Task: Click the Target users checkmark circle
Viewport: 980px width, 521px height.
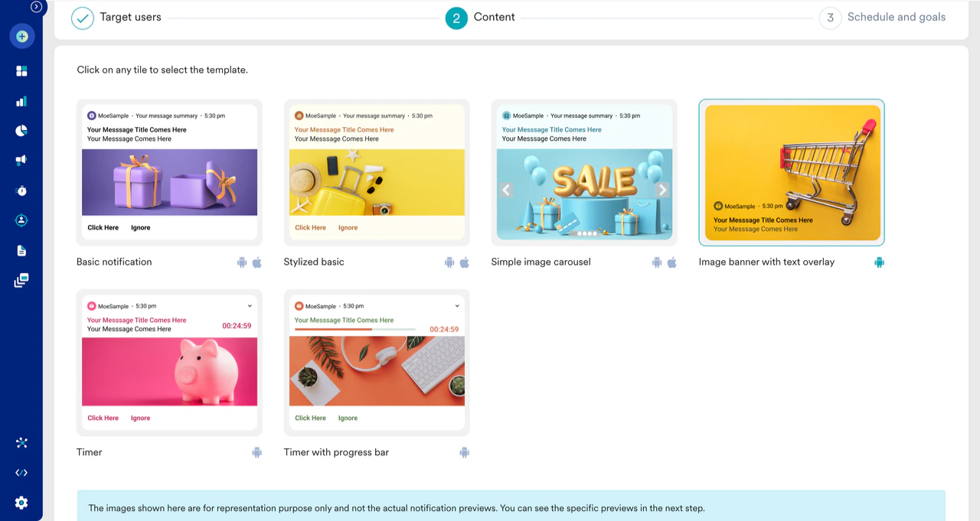Action: click(x=83, y=18)
